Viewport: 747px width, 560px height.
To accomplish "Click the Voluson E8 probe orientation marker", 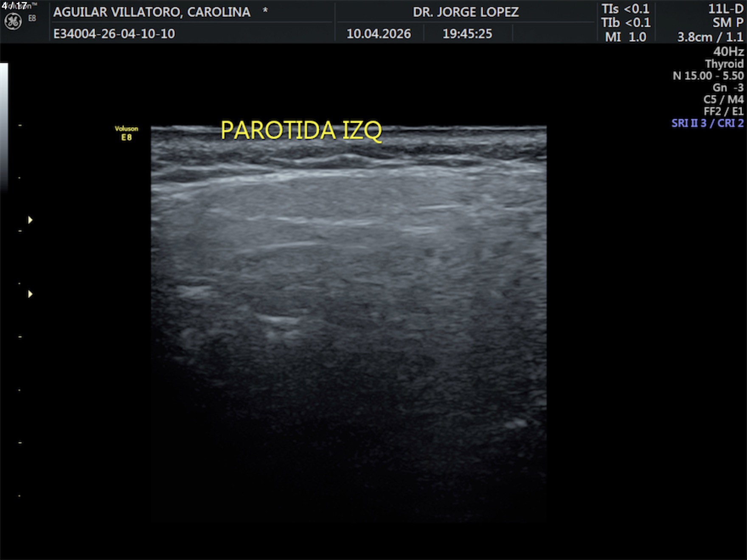I will [x=126, y=133].
